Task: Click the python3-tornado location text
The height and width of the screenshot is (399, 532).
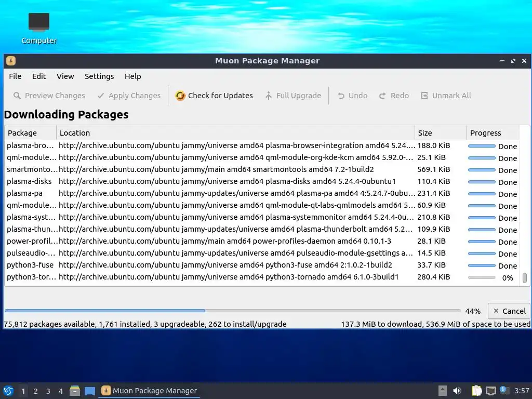Action: [x=229, y=276]
